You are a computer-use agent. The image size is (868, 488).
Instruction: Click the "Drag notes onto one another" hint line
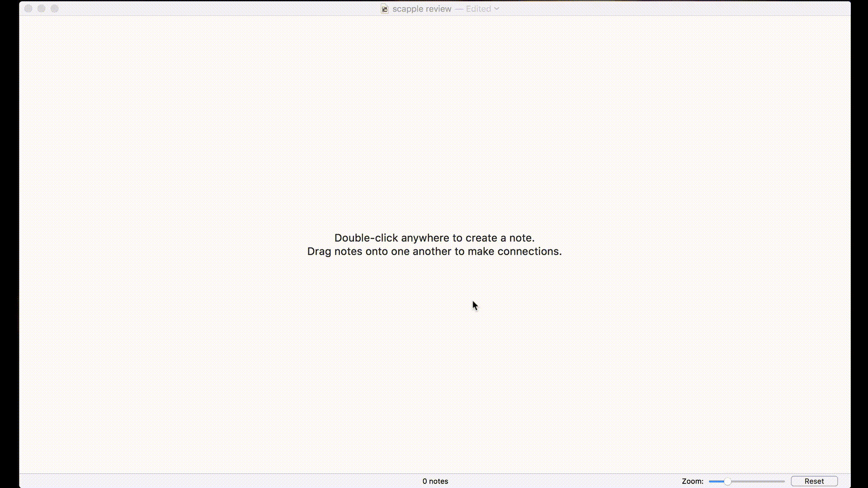[434, 251]
